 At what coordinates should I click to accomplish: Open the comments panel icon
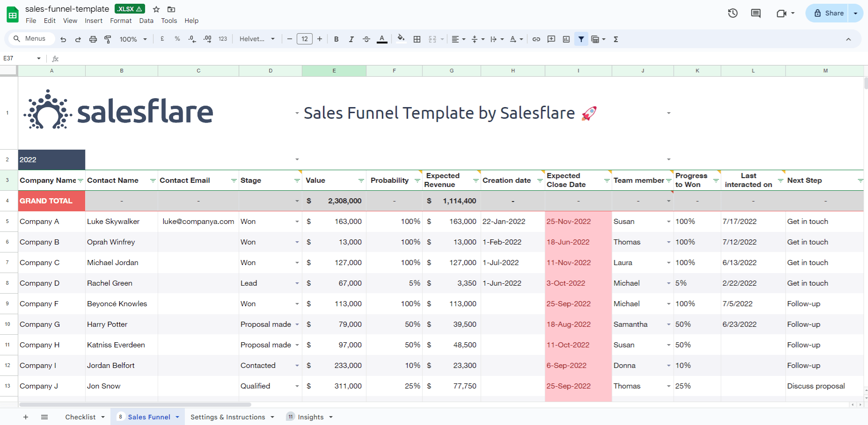point(756,13)
